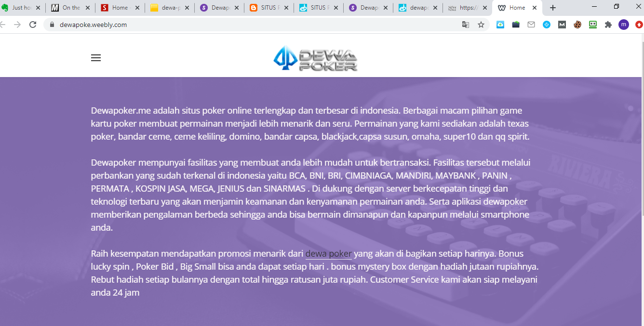The image size is (644, 326).
Task: Open the purple 'm' profile avatar
Action: [624, 25]
